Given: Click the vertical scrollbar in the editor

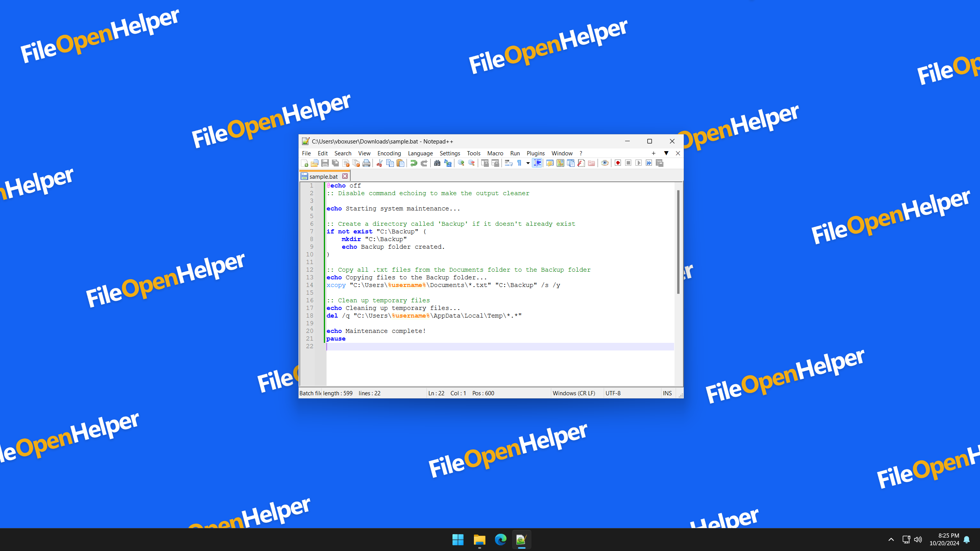Looking at the screenshot, I should pyautogui.click(x=678, y=242).
